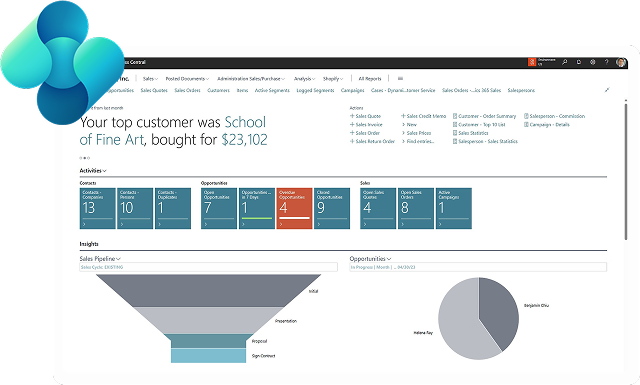Open the help question mark icon
The image size is (640, 385).
tap(607, 62)
